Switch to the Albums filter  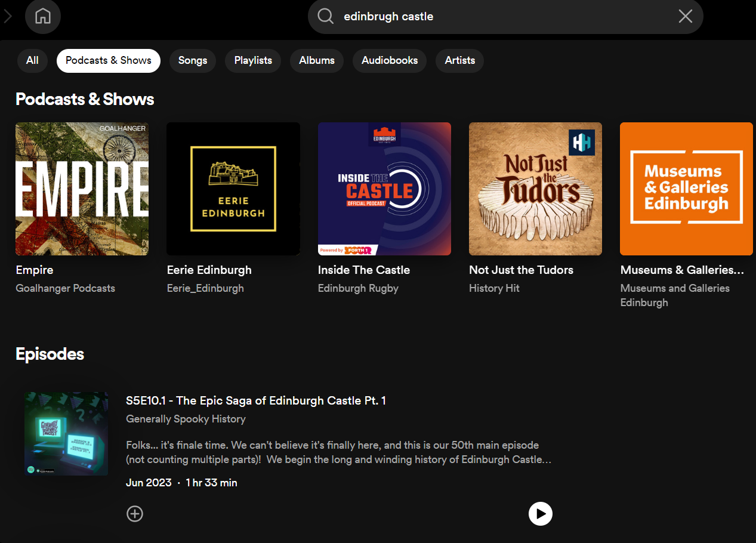tap(317, 60)
